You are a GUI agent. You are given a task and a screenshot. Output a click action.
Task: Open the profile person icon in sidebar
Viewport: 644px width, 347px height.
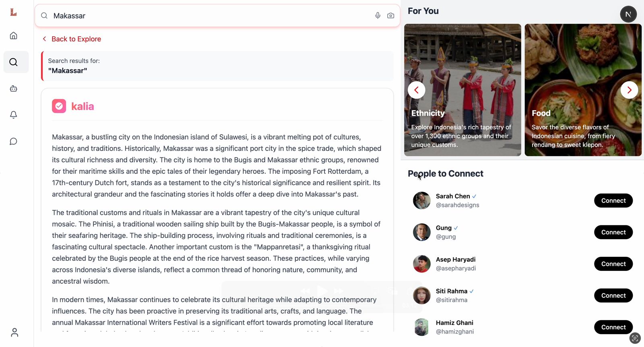pyautogui.click(x=14, y=332)
